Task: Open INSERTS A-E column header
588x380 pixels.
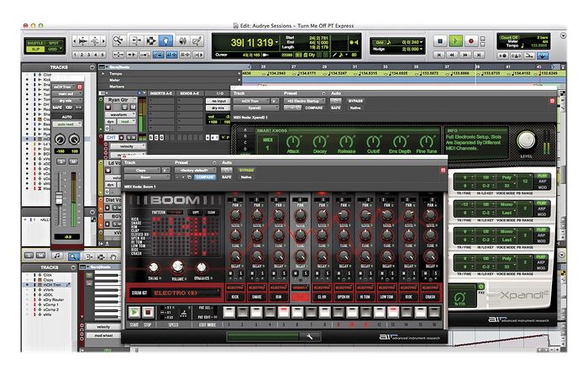Action: (x=161, y=93)
